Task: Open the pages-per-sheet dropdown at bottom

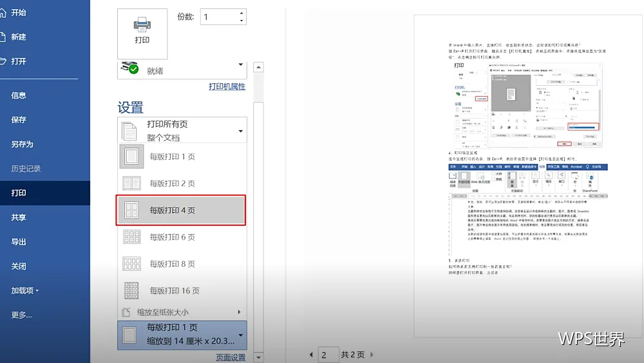Action: pyautogui.click(x=182, y=335)
